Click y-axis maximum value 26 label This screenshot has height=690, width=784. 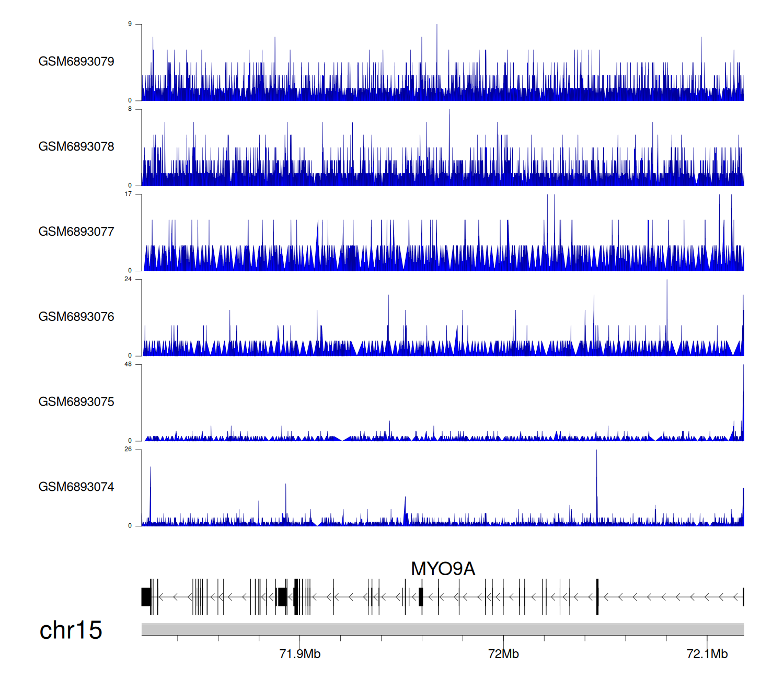point(128,450)
